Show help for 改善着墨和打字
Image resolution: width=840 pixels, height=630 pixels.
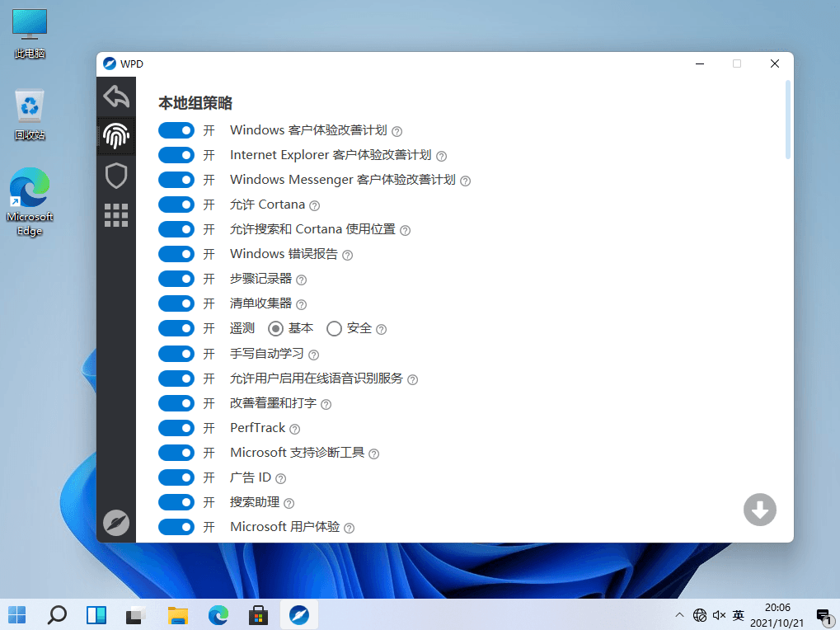click(326, 404)
